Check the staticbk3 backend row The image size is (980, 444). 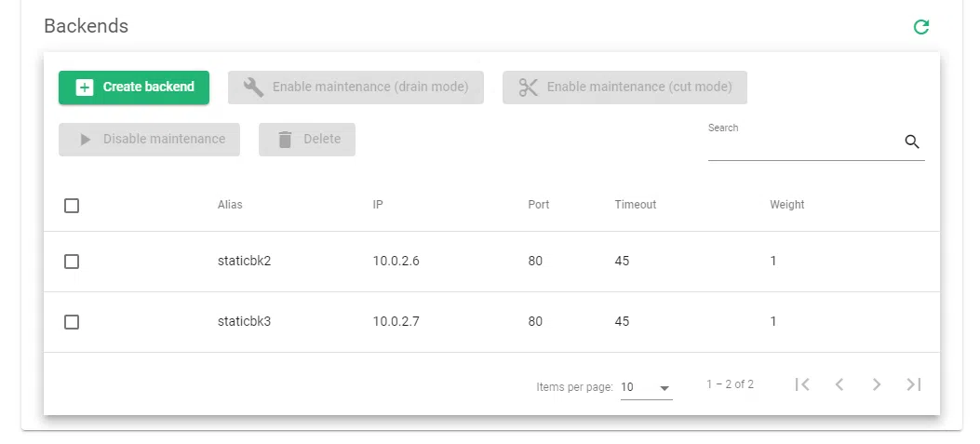(x=72, y=322)
